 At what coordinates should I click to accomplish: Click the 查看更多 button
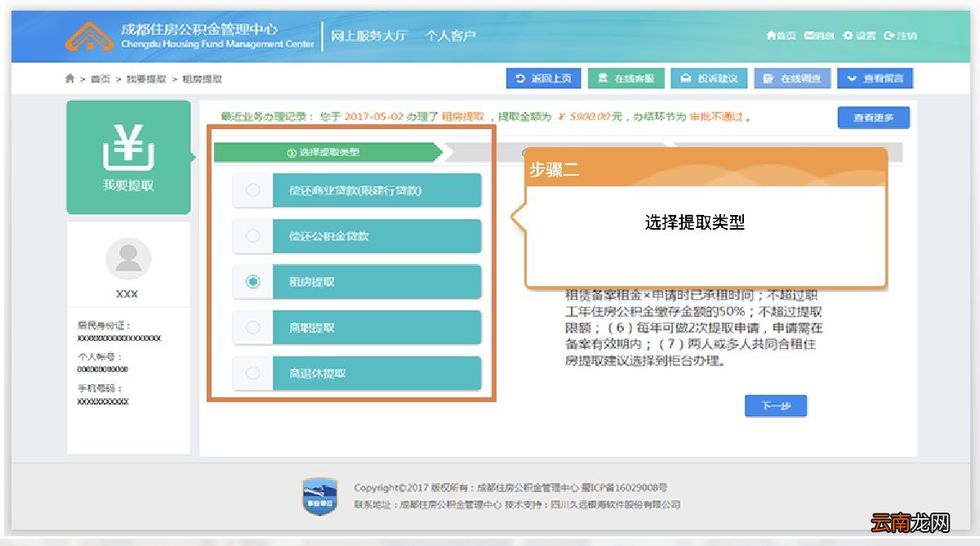[872, 117]
